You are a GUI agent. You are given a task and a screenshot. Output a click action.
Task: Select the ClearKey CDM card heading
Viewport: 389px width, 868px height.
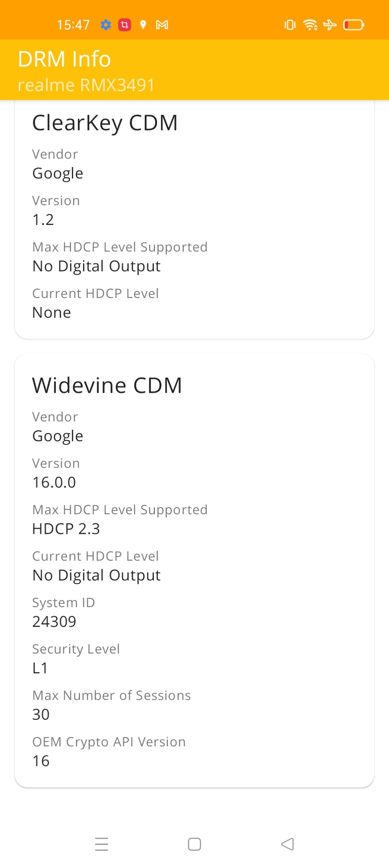pos(105,123)
